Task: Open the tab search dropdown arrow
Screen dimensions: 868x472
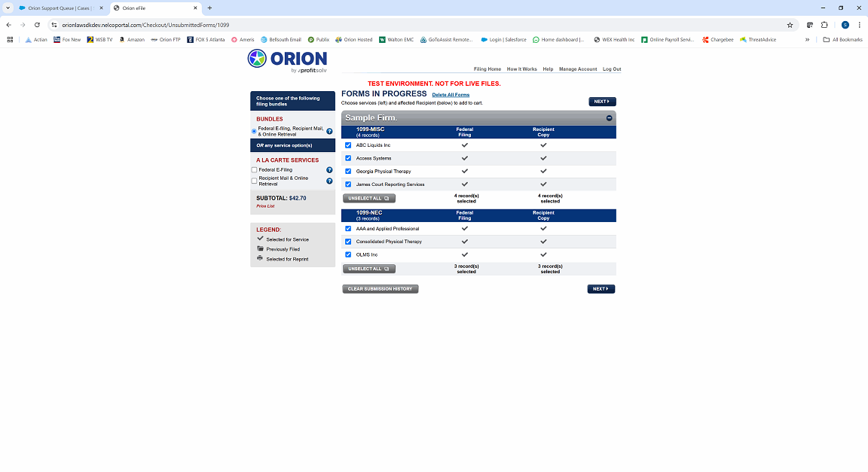Action: 8,8
